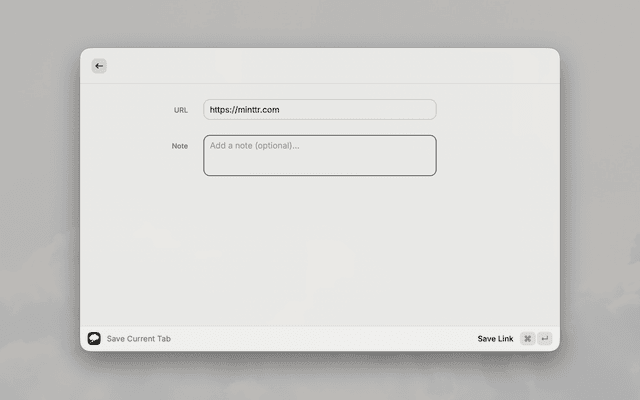Click the blank form area below Note
Screen dimensions: 640x400
320,250
